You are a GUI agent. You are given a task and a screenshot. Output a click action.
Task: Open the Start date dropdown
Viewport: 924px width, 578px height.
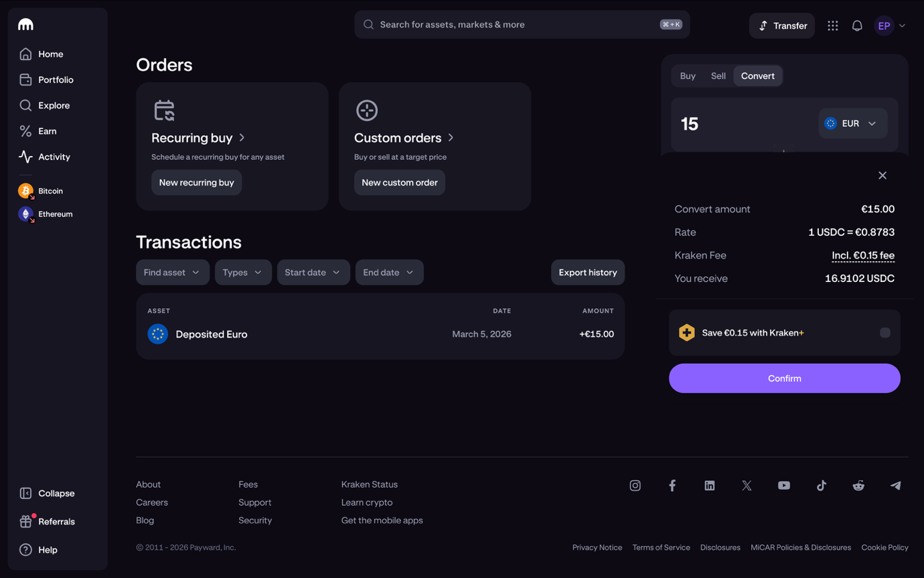click(x=313, y=273)
